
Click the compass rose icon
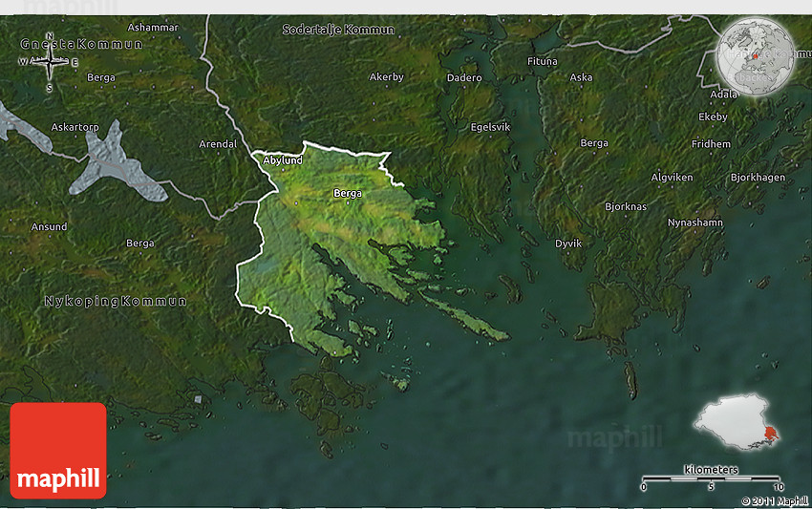tap(49, 64)
